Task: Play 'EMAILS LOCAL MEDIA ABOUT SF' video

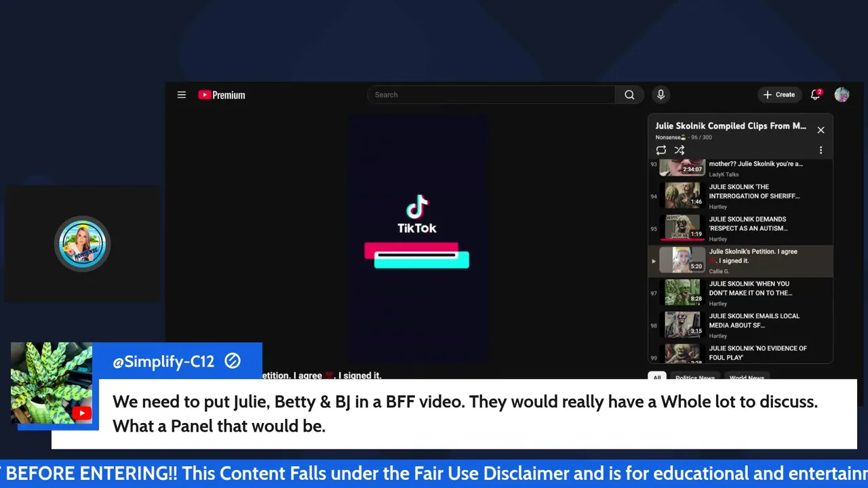Action: click(741, 325)
